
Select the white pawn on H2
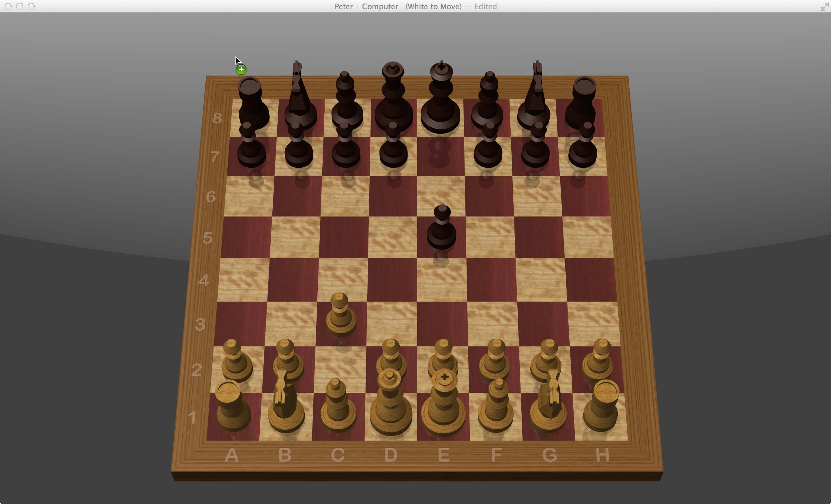598,360
